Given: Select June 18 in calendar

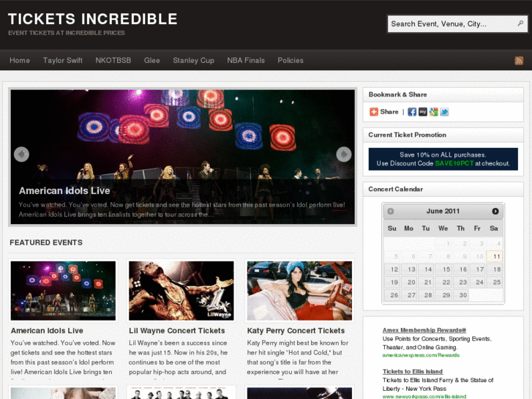Looking at the screenshot, I should pos(495,269).
